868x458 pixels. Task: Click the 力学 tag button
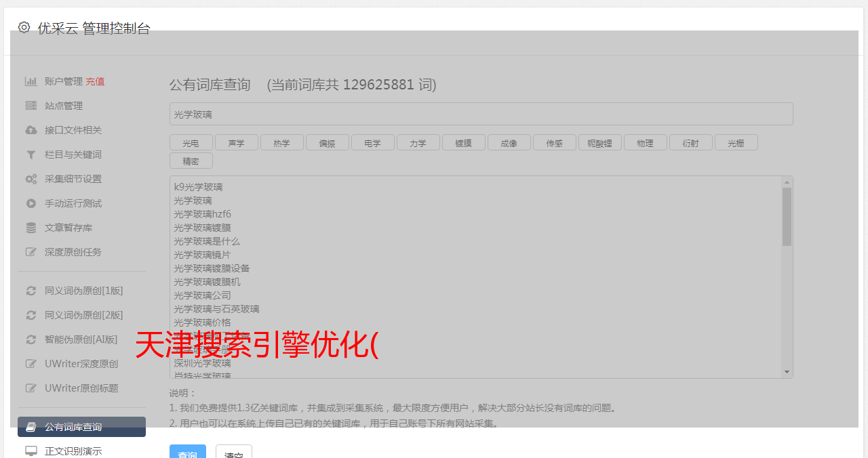click(x=418, y=142)
